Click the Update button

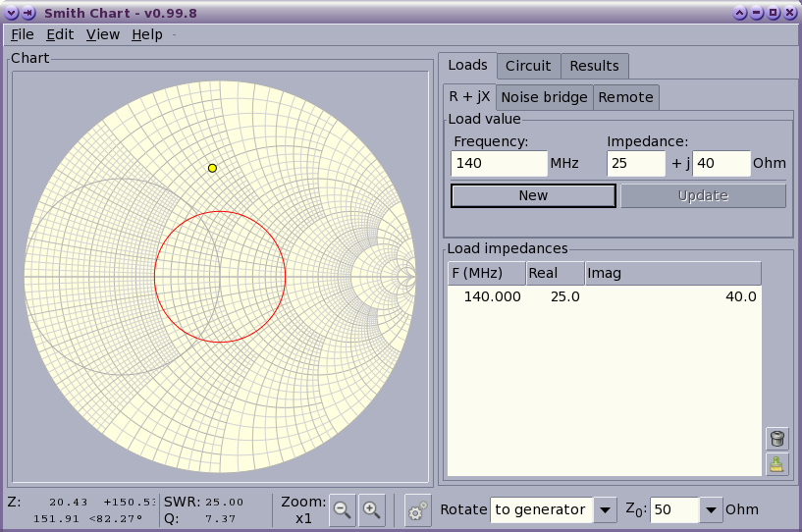click(x=703, y=196)
